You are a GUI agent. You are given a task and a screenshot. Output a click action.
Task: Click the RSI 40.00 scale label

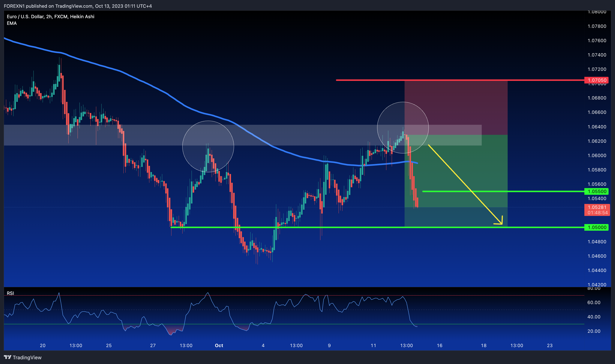tap(594, 317)
